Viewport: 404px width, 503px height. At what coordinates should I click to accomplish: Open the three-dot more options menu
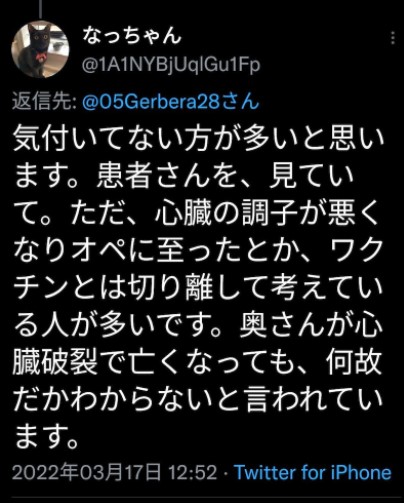click(393, 38)
